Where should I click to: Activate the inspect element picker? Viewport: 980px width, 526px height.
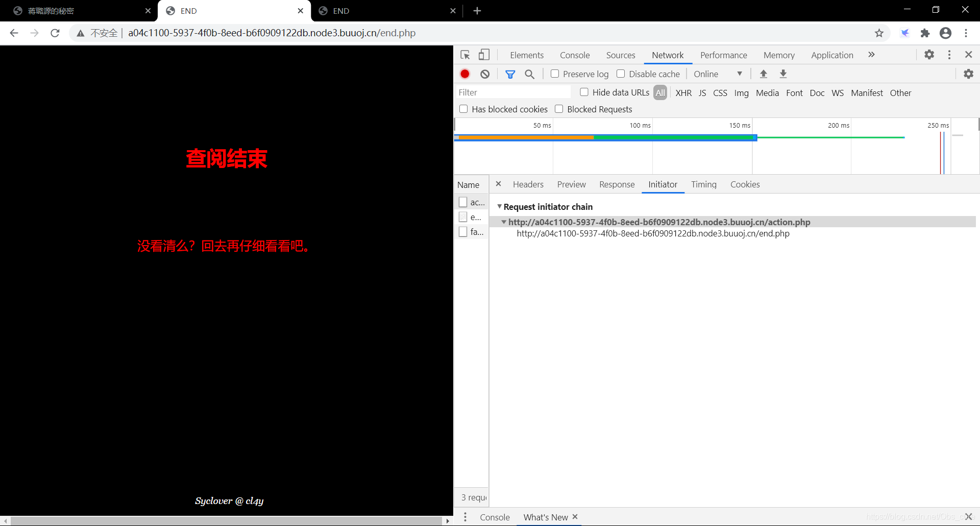[465, 55]
